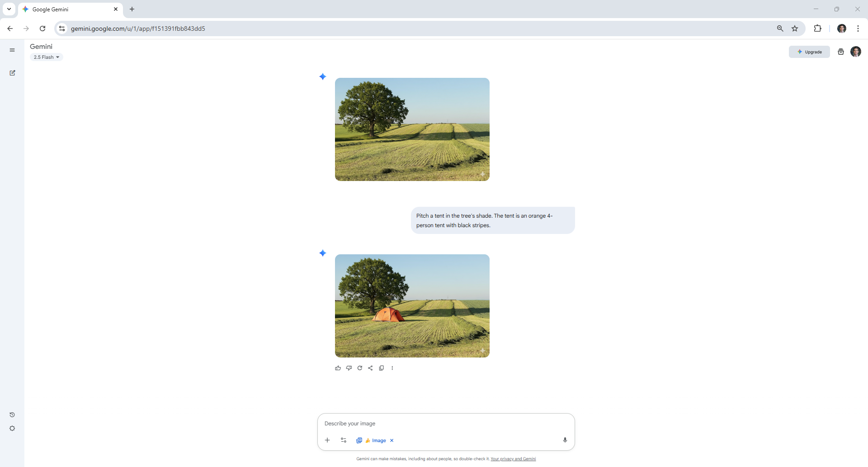Open the Tools menu in the prompt box

point(344,440)
